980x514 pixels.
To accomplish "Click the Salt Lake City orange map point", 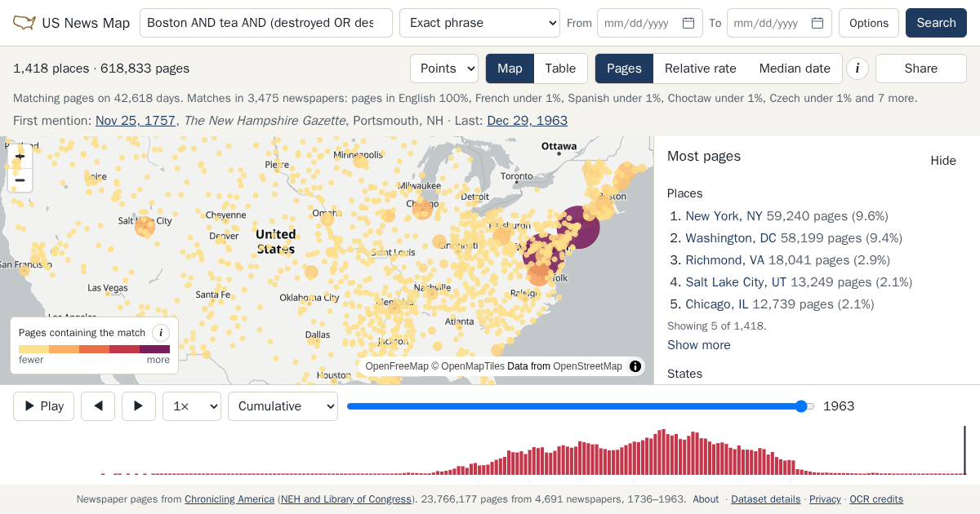I will pos(145,227).
